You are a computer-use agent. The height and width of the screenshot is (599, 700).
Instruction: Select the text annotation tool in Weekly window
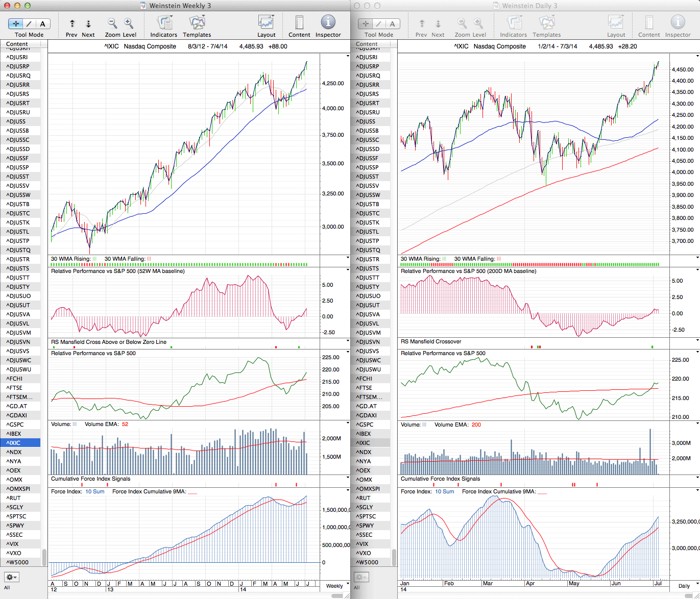(x=42, y=23)
